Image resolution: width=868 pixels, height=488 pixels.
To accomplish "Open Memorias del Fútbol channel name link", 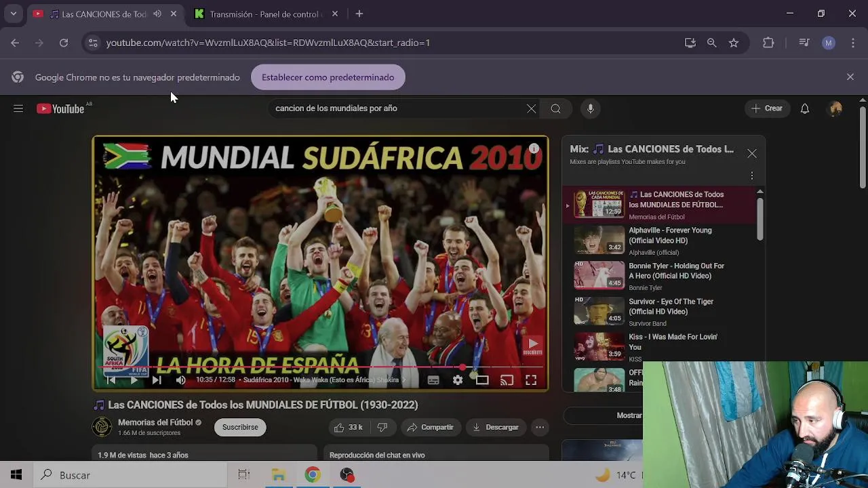I will 155,422.
